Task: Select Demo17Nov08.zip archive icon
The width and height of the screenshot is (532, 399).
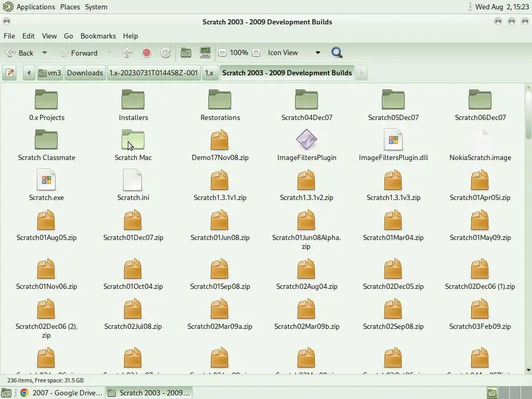Action: [x=220, y=139]
